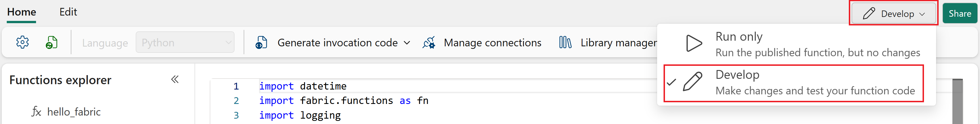Click Manage connections label
Image resolution: width=980 pixels, height=124 pixels.
[492, 43]
